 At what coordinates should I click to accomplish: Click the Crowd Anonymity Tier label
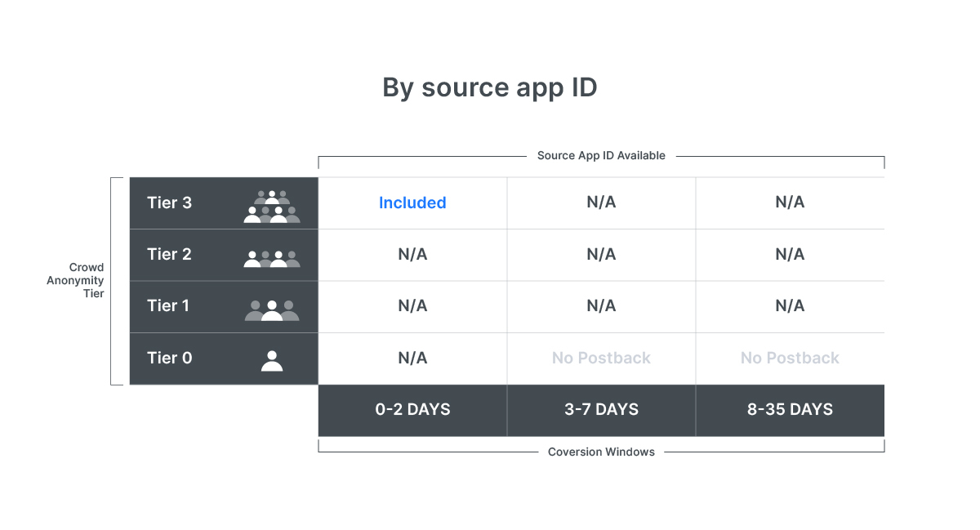[87, 280]
